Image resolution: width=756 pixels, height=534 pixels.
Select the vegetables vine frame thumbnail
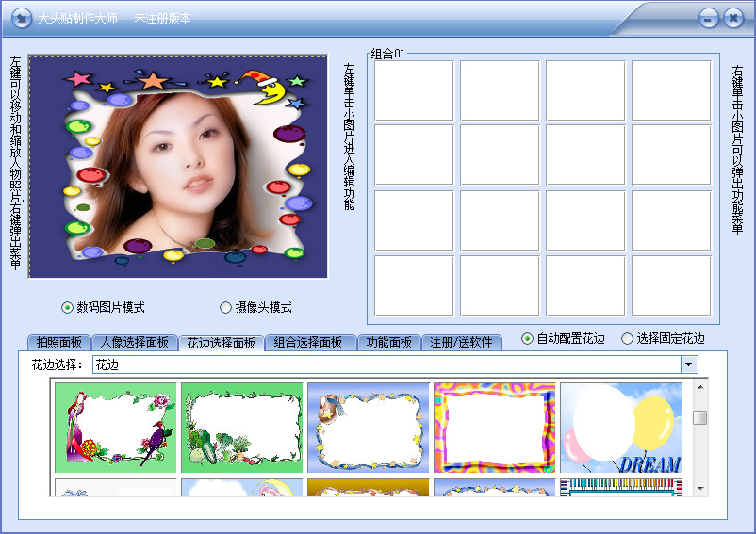tap(242, 428)
